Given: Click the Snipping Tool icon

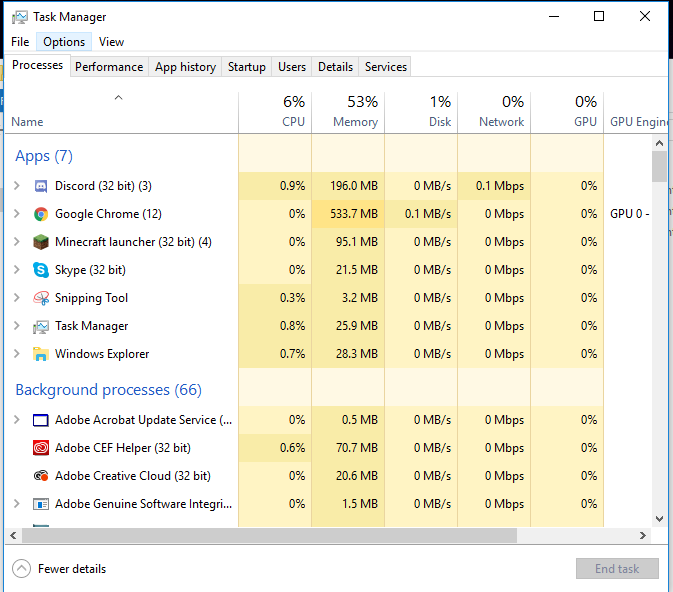Looking at the screenshot, I should tap(41, 298).
